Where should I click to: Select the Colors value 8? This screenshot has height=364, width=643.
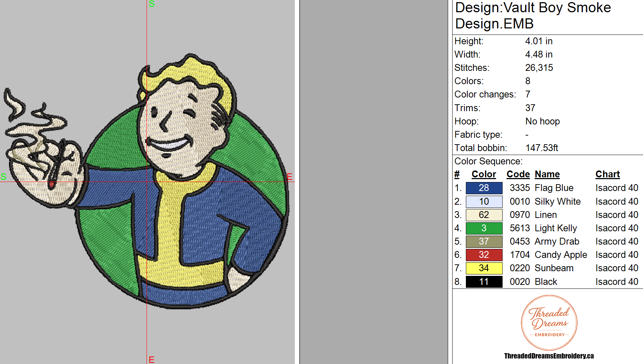(x=528, y=81)
